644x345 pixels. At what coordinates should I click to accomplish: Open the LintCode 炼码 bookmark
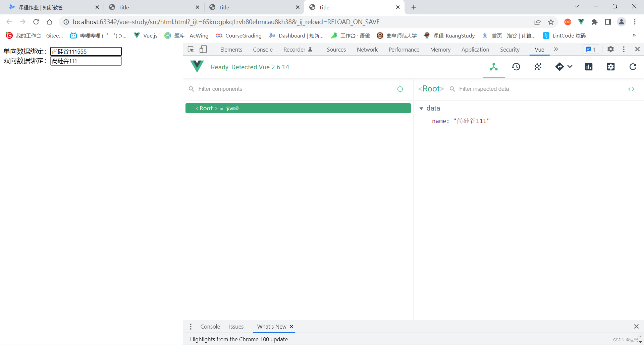point(564,36)
